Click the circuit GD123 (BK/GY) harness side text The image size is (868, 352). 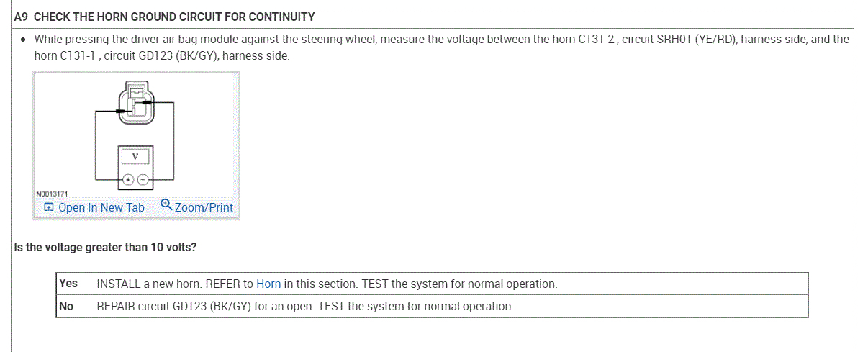(196, 55)
